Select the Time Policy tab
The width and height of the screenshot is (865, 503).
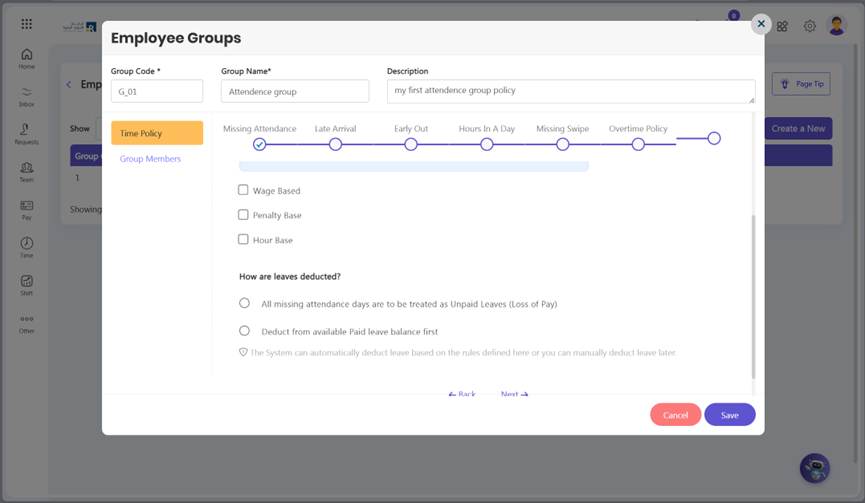click(157, 133)
